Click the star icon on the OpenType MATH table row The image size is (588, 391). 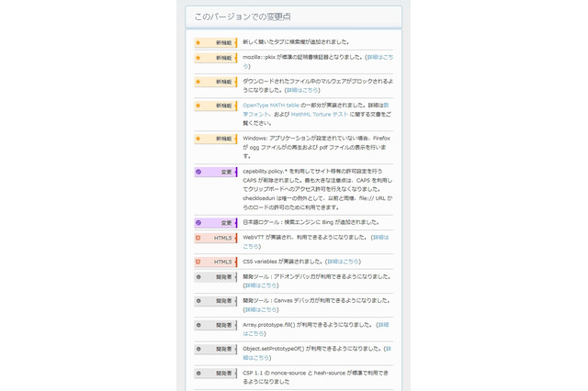[x=198, y=106]
